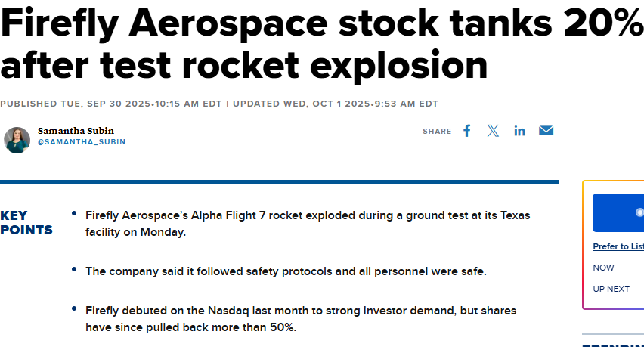
Task: Open the @SAMANTHA_SUBIN handle link
Action: click(x=82, y=142)
